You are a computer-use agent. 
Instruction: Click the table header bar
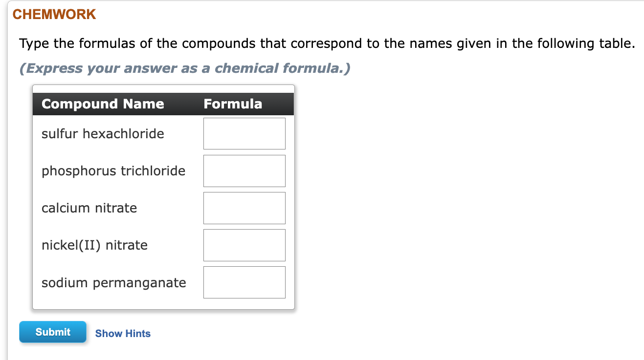pos(163,104)
